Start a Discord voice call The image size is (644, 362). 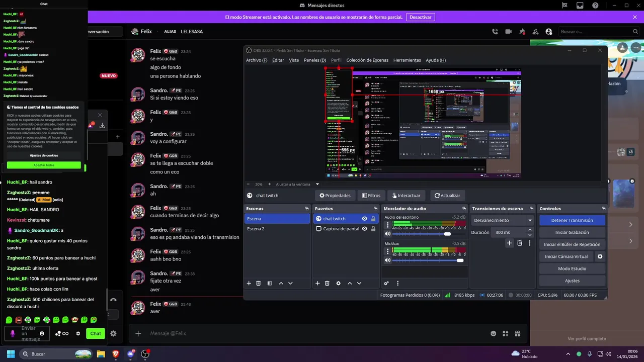495,31
